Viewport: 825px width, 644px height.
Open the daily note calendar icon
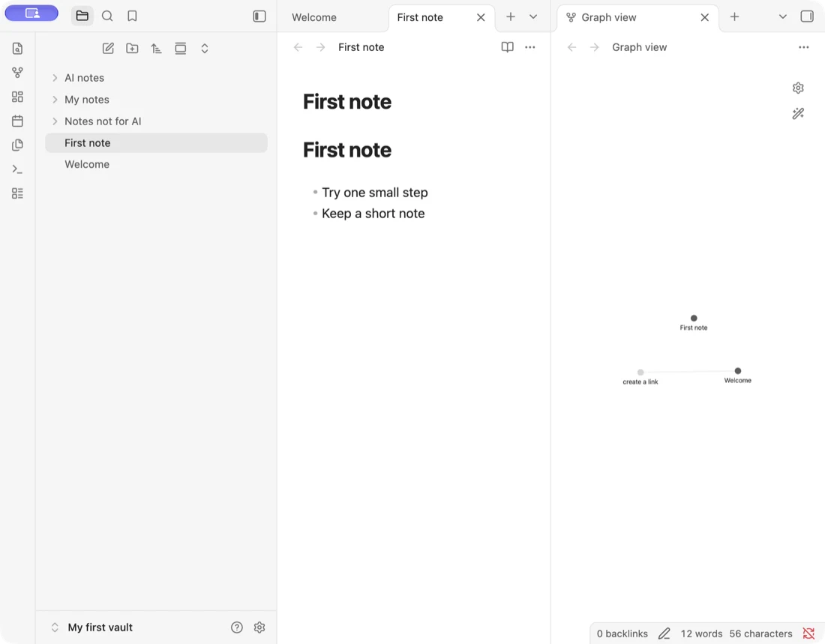[17, 121]
